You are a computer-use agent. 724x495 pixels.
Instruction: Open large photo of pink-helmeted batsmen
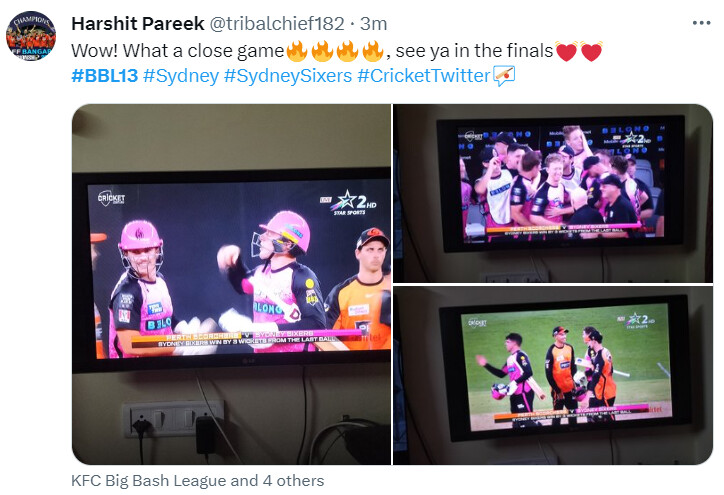[x=231, y=284]
